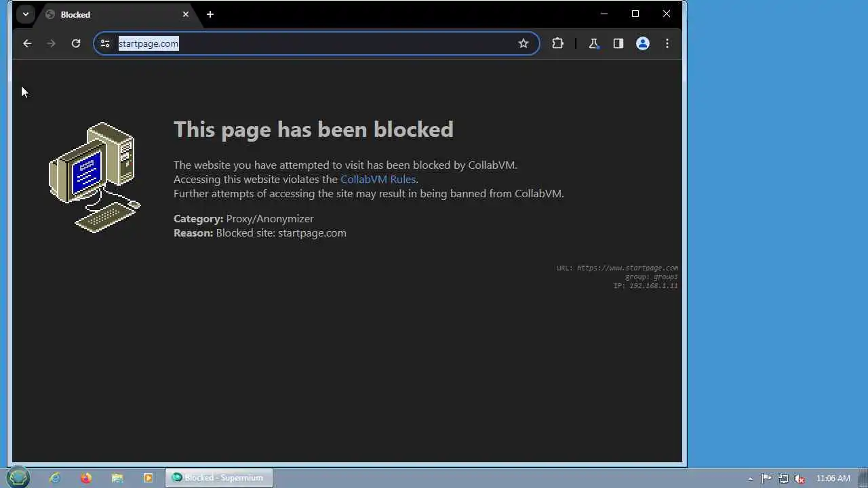Open the Extensions puzzle icon
Image resolution: width=868 pixels, height=488 pixels.
point(557,43)
